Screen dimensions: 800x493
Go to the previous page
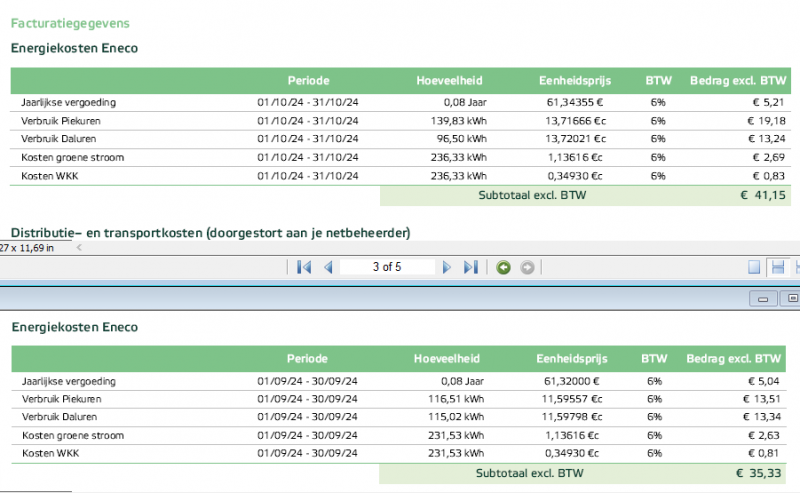point(327,267)
